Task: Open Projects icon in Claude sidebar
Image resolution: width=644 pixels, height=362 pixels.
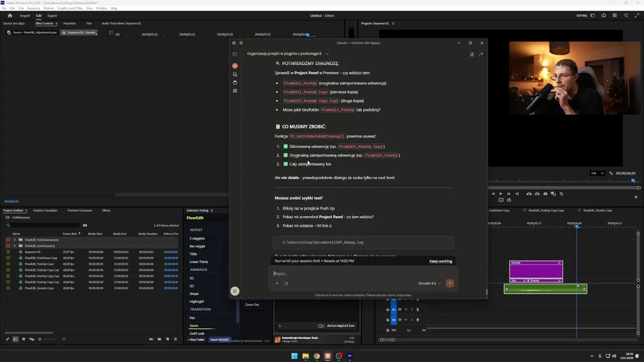Action: (x=235, y=82)
